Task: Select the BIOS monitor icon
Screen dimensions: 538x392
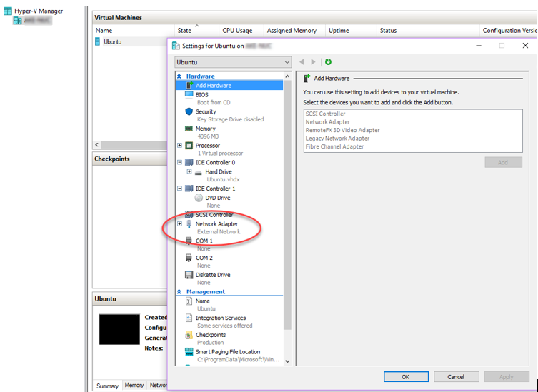Action: [x=189, y=94]
